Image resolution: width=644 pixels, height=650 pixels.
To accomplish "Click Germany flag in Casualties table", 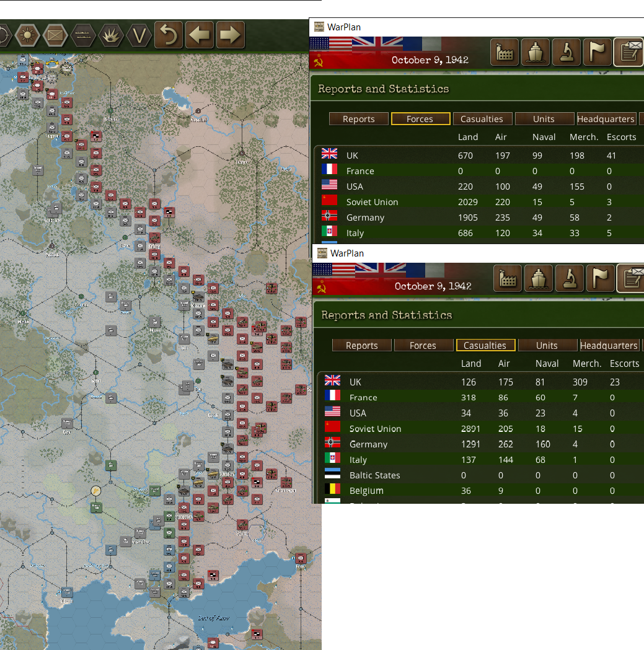I will (333, 442).
